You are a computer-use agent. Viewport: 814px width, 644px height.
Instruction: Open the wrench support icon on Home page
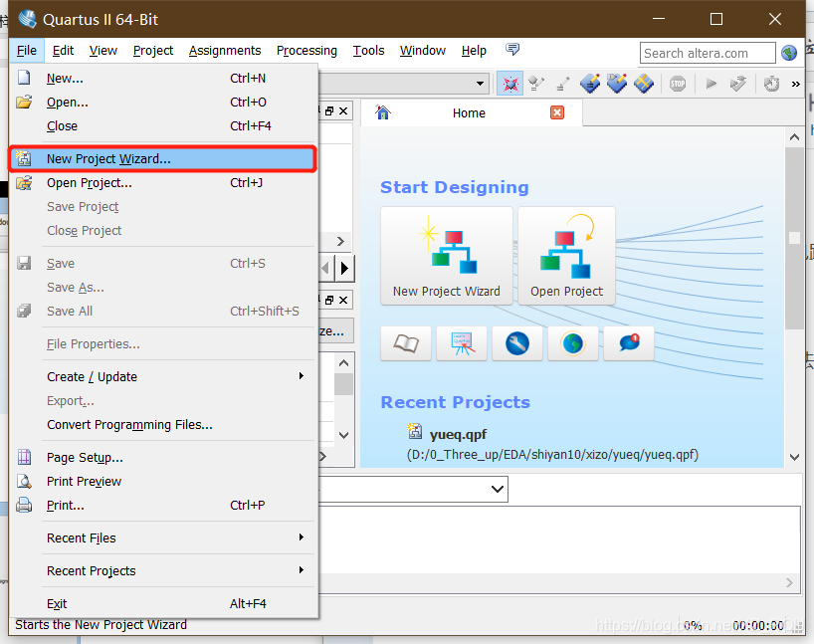coord(517,343)
